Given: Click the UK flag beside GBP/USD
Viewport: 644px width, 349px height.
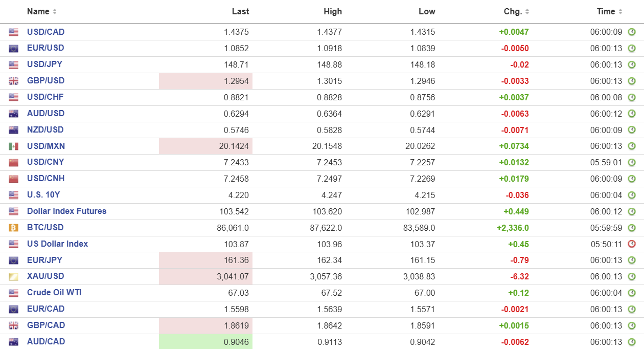Looking at the screenshot, I should tap(13, 81).
